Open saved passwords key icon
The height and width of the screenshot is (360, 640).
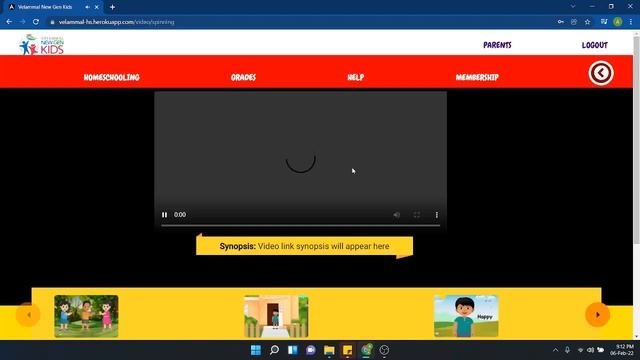pos(561,22)
